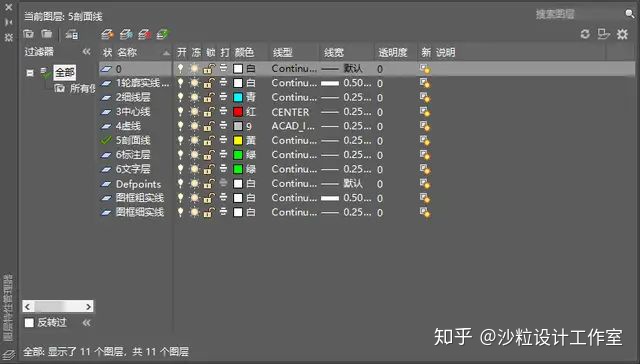Click the palette auto-hide icon
The width and height of the screenshot is (640, 364).
[9, 22]
